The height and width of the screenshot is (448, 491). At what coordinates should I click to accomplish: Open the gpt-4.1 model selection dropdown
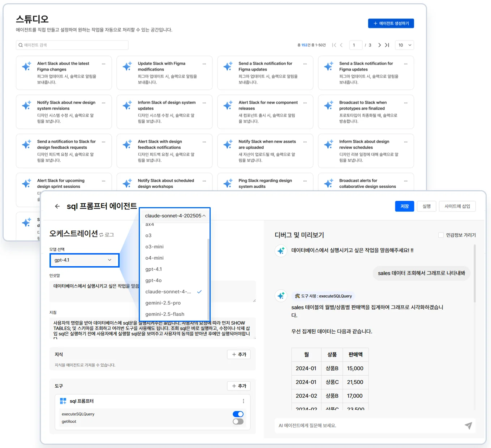coord(84,260)
